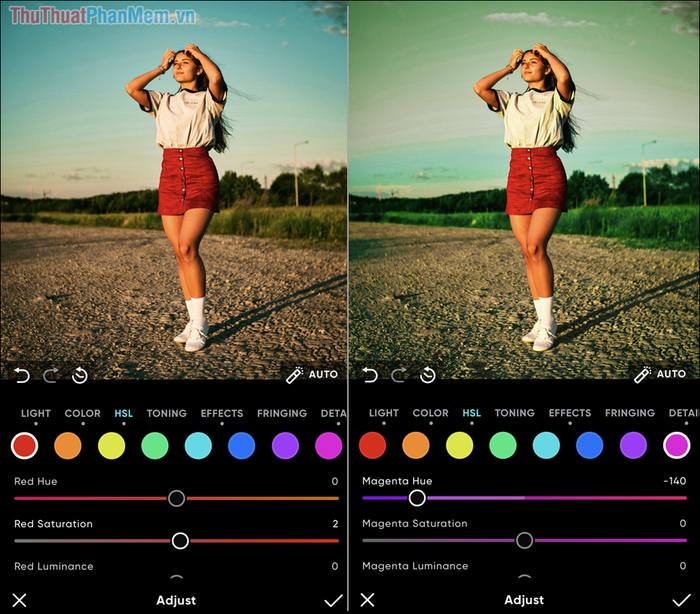Click Magenta Hue slider handle

click(x=417, y=497)
